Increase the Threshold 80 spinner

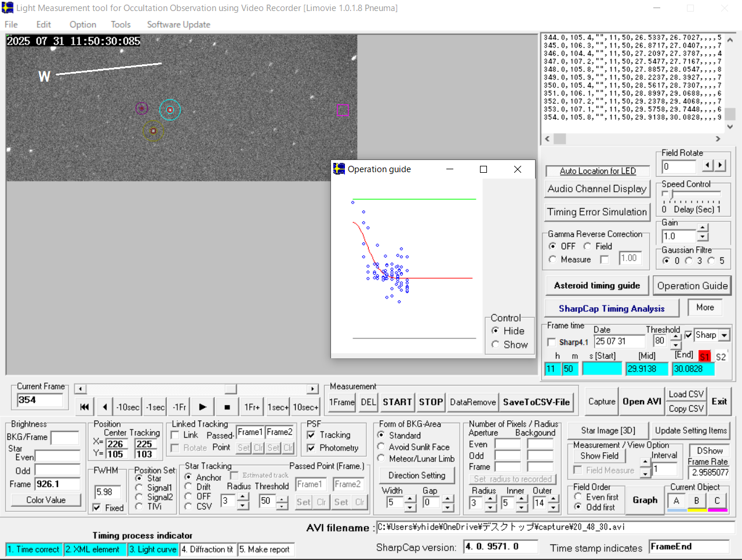(x=676, y=337)
